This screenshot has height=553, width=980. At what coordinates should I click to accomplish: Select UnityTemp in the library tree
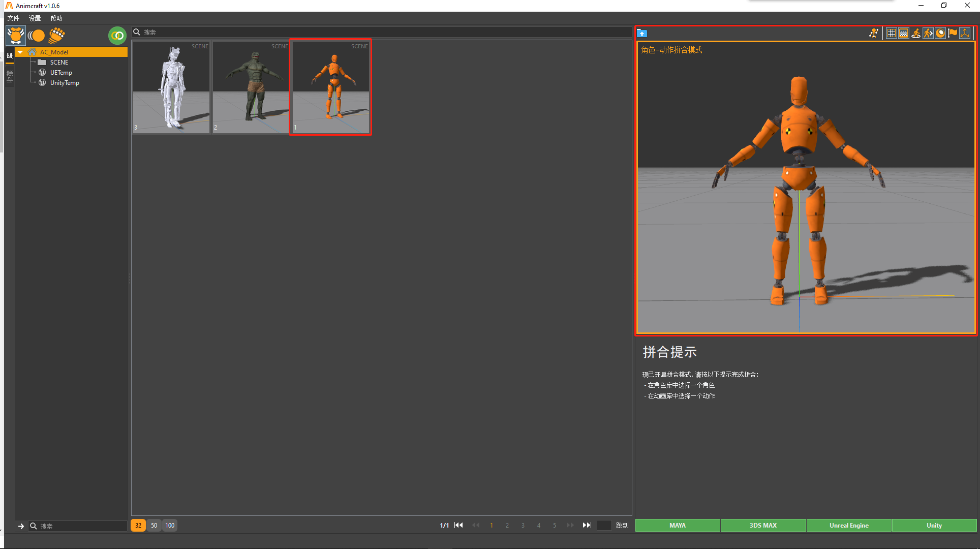65,83
